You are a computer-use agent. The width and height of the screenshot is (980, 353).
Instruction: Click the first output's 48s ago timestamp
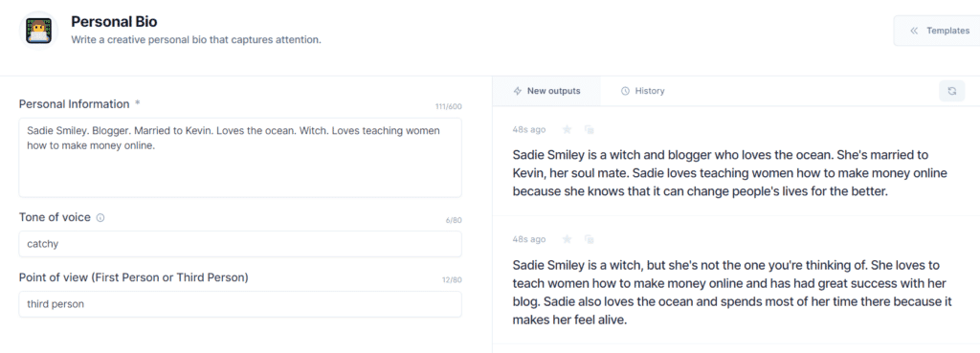pos(528,130)
